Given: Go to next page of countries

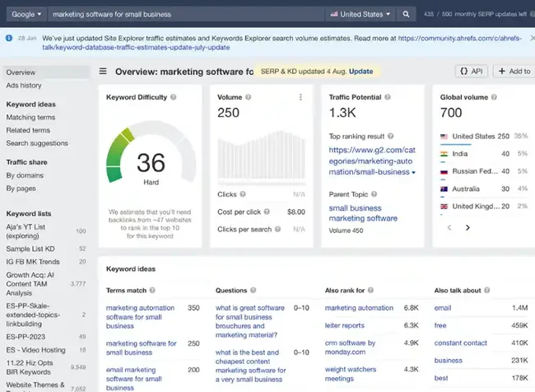Looking at the screenshot, I should [x=468, y=227].
